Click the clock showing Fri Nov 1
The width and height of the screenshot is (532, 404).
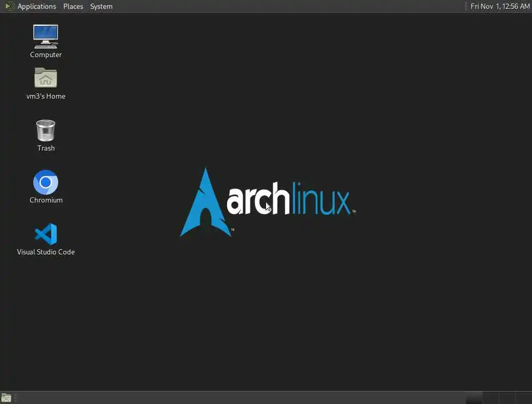click(x=500, y=6)
